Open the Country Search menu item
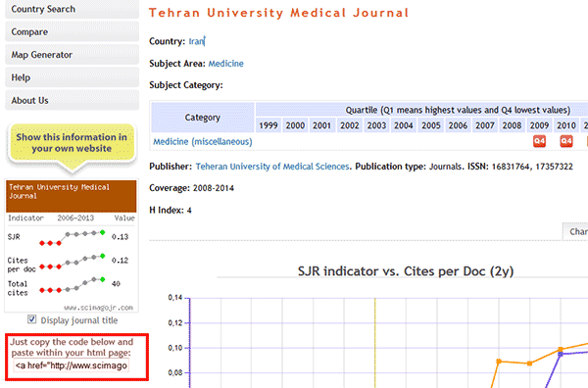588x388 pixels. [x=72, y=9]
